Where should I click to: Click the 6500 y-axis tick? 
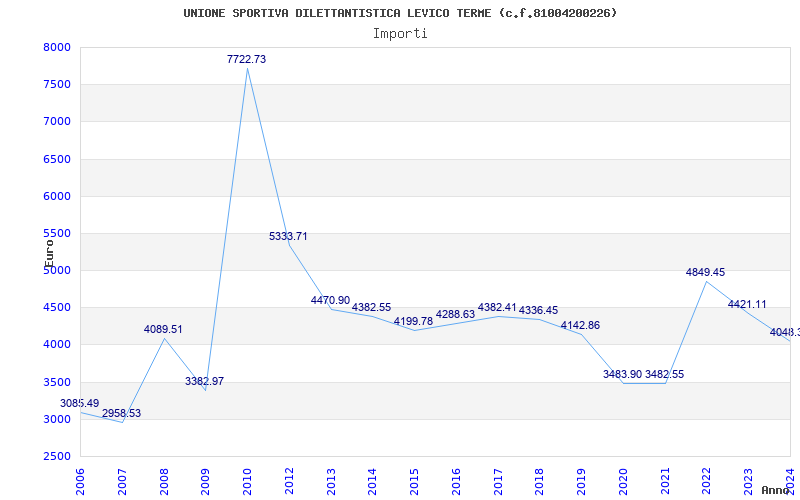point(55,159)
